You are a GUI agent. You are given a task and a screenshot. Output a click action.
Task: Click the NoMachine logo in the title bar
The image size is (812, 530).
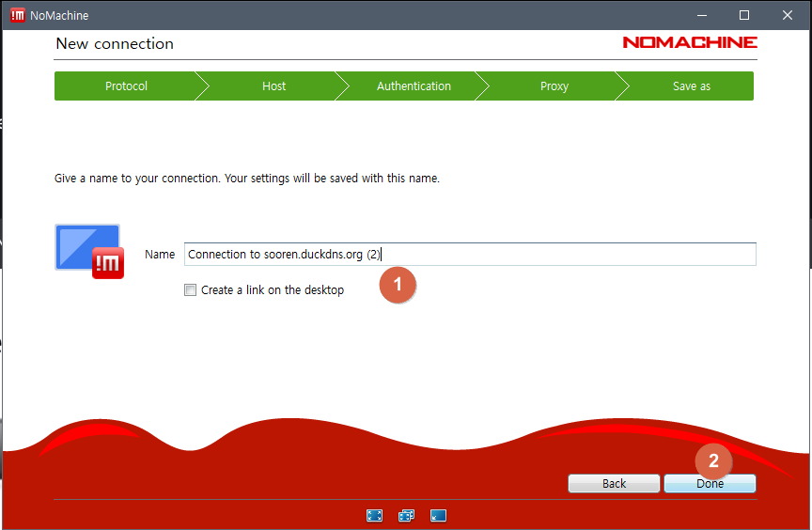(x=18, y=15)
